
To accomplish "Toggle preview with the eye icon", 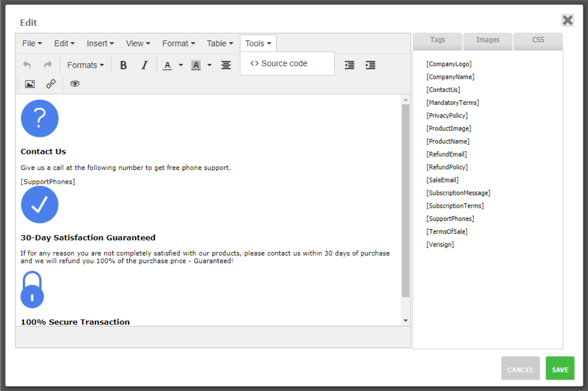I will point(75,84).
